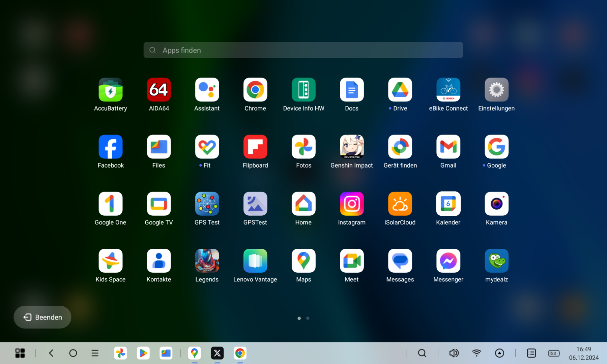Open Device Info HW

tap(303, 90)
